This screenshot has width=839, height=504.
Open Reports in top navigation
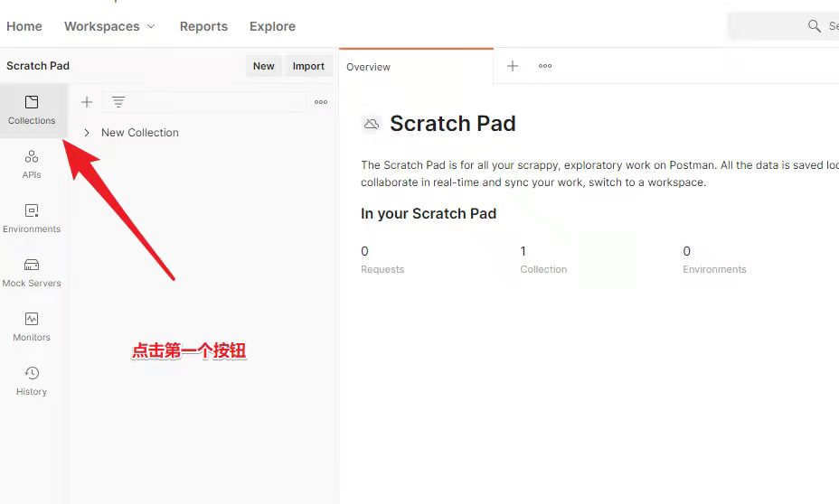(203, 26)
